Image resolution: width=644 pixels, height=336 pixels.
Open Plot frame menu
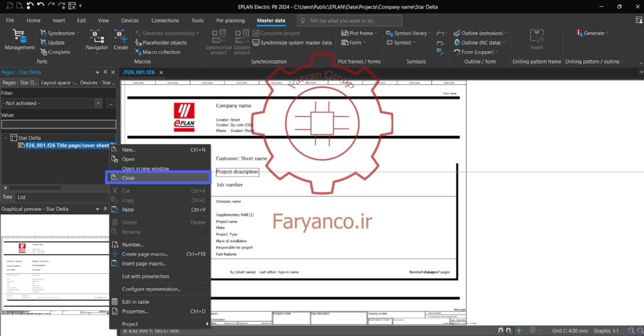(359, 33)
